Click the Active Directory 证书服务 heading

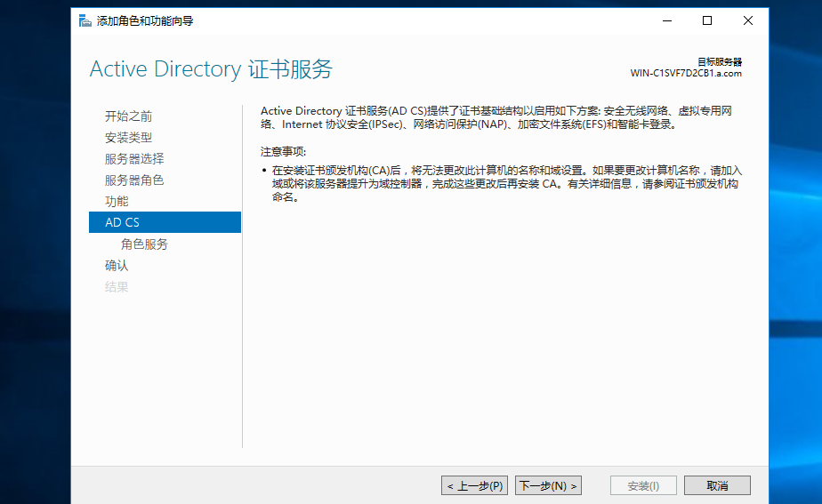[x=211, y=69]
